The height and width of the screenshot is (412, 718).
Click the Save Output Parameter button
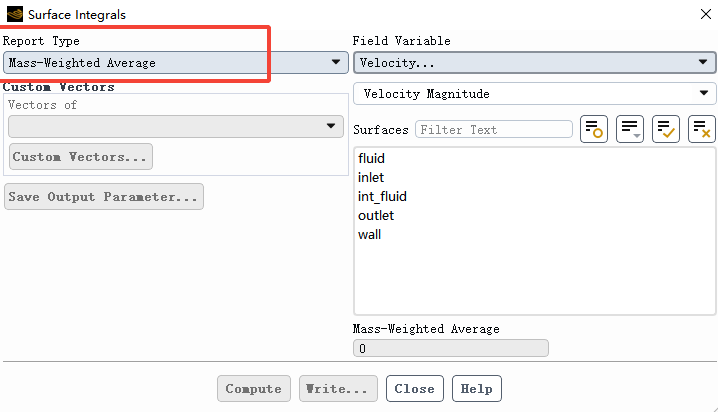pyautogui.click(x=104, y=197)
